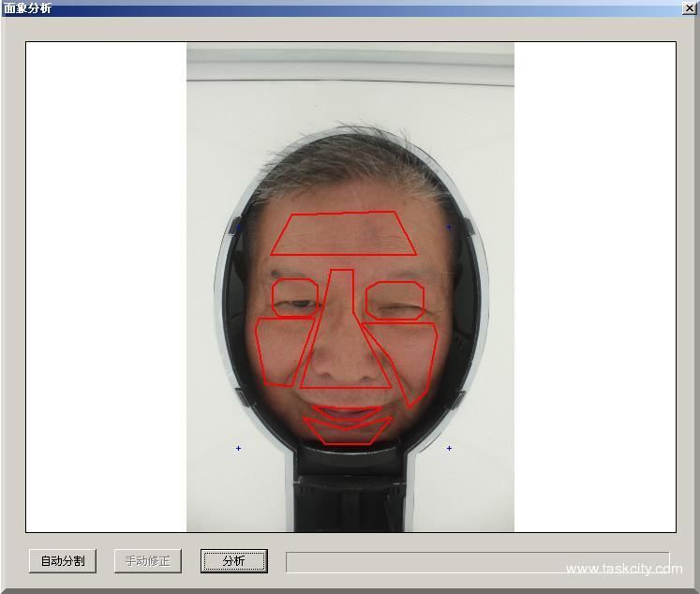Viewport: 700px width, 594px height.
Task: Click the empty progress bar beside 分析
Action: pyautogui.click(x=477, y=561)
